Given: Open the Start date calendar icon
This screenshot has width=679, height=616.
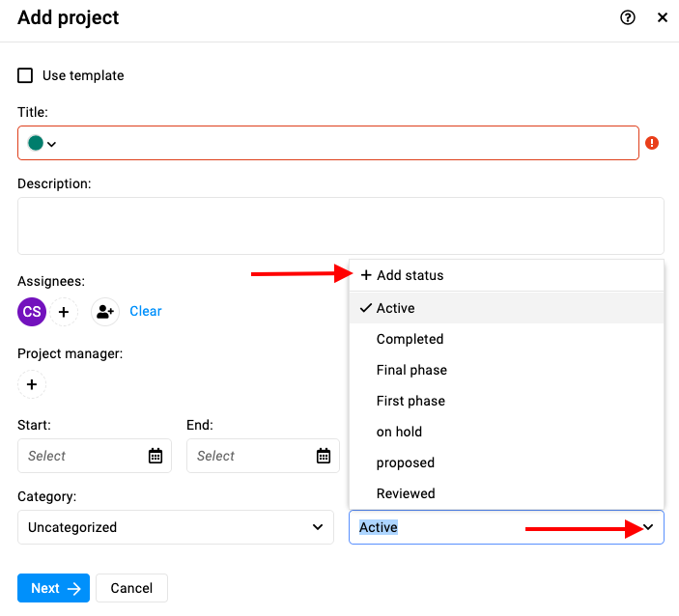Looking at the screenshot, I should (156, 456).
